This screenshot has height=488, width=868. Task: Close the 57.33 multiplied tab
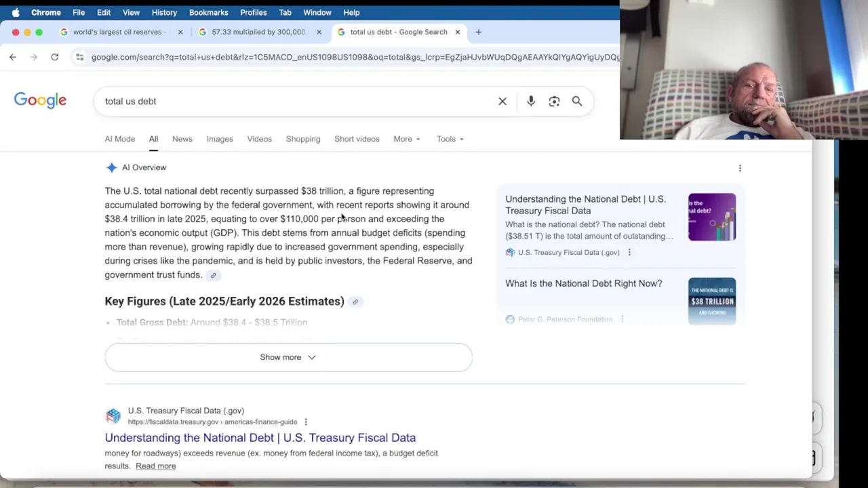[x=319, y=32]
